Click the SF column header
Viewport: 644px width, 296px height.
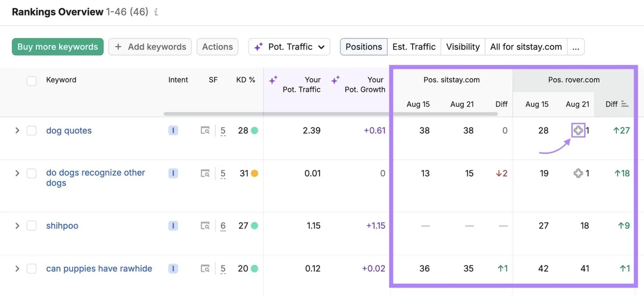tap(213, 80)
